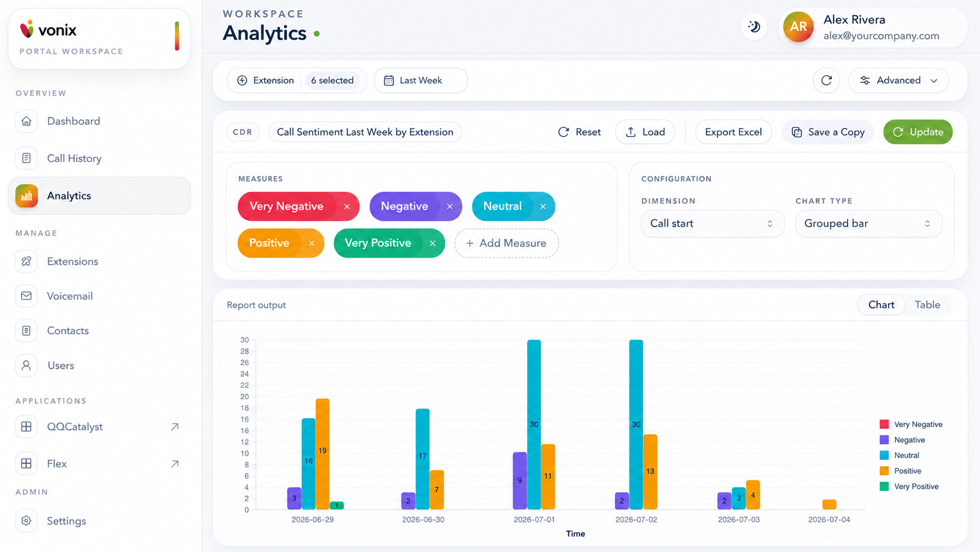This screenshot has height=552, width=980.
Task: Click the Extension plus-circle icon
Action: [x=242, y=80]
